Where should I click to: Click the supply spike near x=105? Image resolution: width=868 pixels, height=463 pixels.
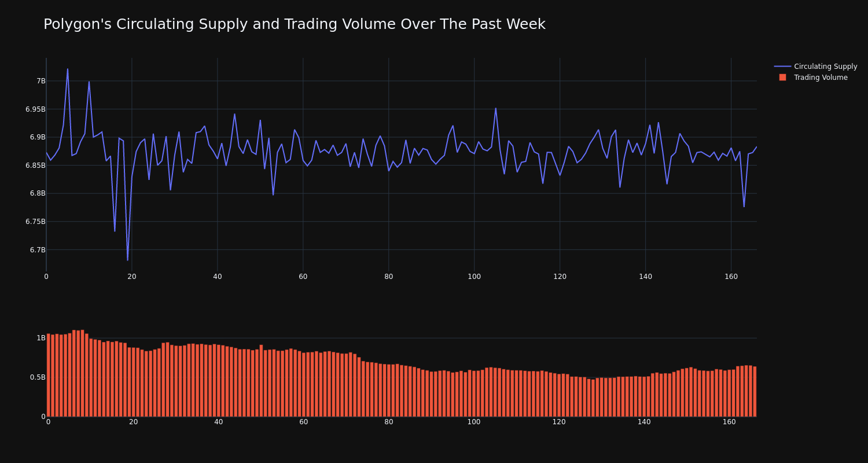coord(495,108)
